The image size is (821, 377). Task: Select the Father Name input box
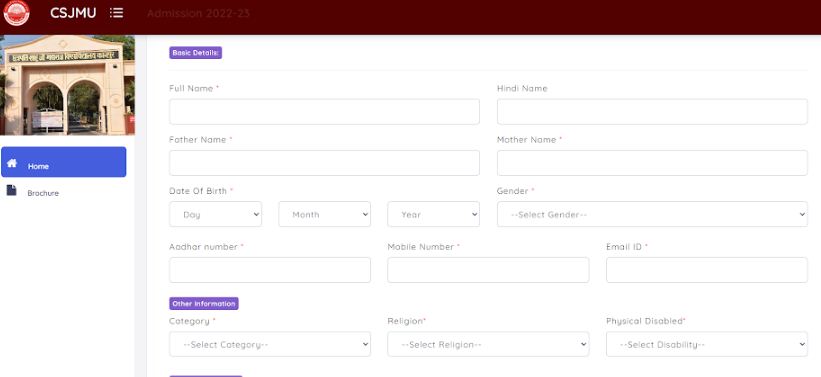324,163
